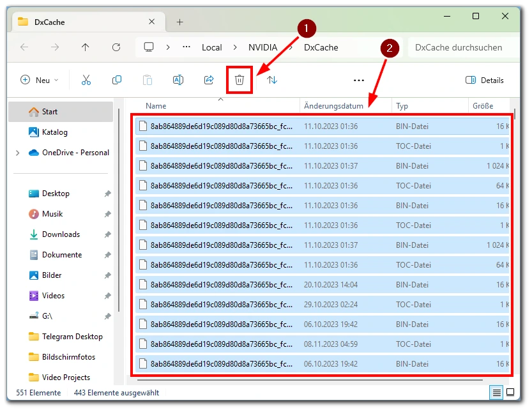Image resolution: width=532 pixels, height=412 pixels.
Task: Click the Paste clipboard icon
Action: [148, 80]
